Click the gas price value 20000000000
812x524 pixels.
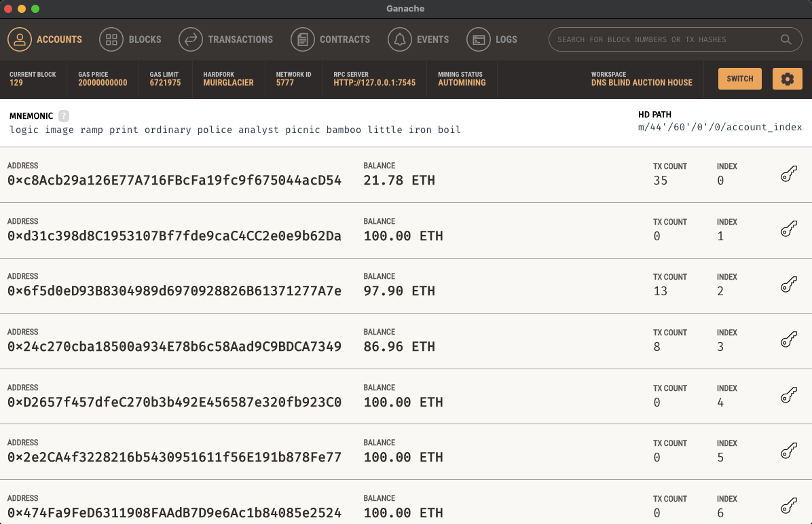click(103, 83)
